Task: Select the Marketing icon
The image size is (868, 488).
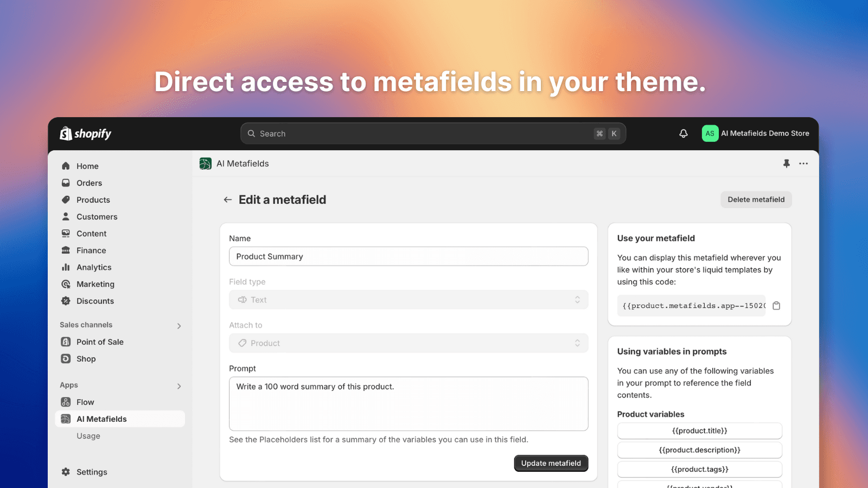Action: tap(66, 284)
